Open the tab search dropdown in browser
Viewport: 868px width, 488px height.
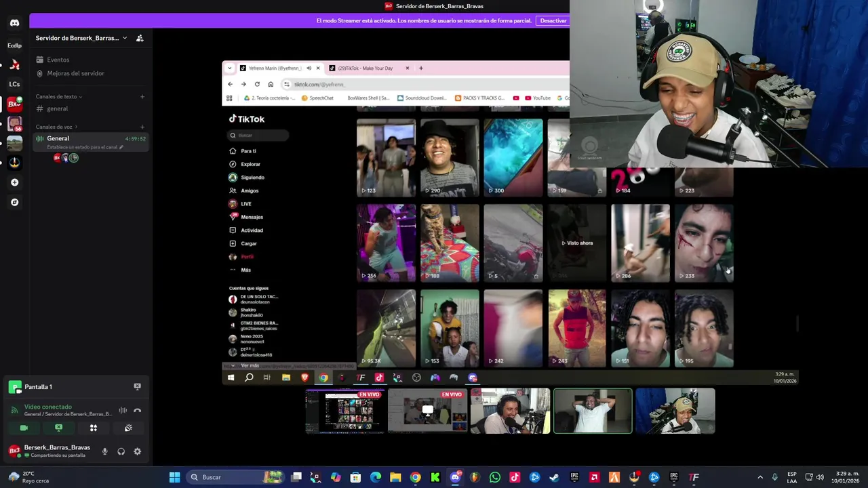(x=230, y=68)
